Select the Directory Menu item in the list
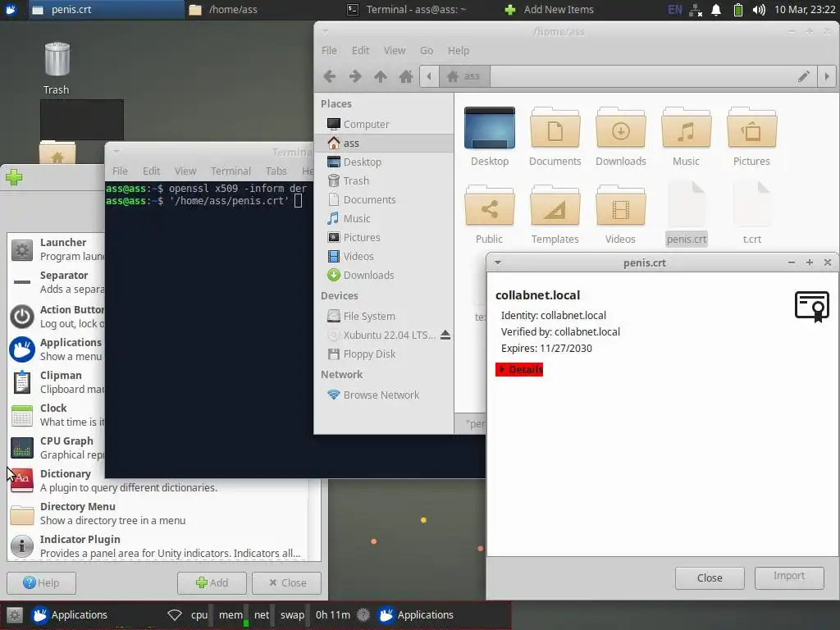Screen dimensions: 840x630 pos(157,514)
